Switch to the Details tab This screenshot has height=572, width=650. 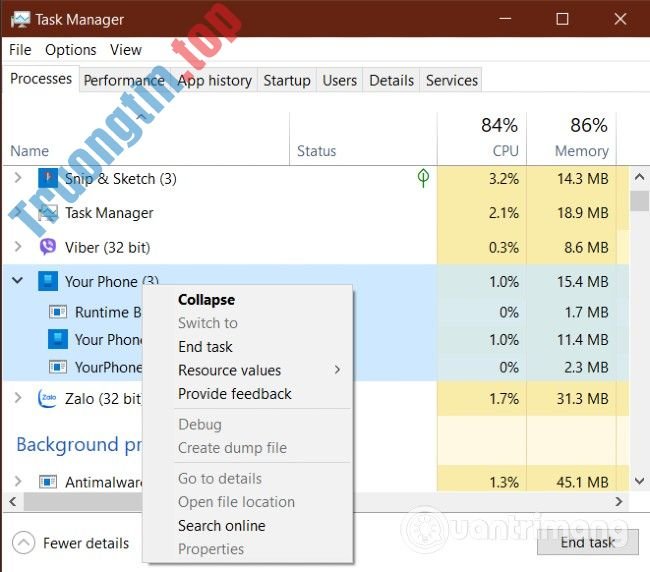coord(391,80)
